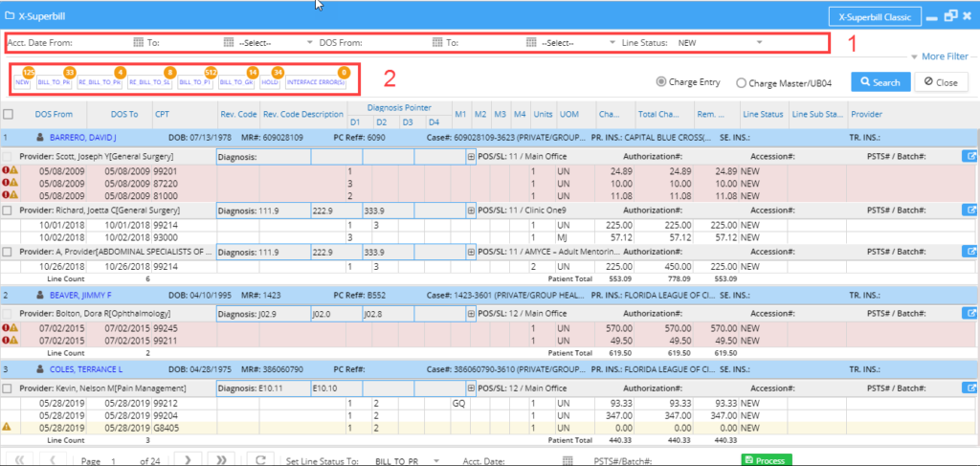Check the Provider Bolton, Dora R checkbox

click(8, 314)
